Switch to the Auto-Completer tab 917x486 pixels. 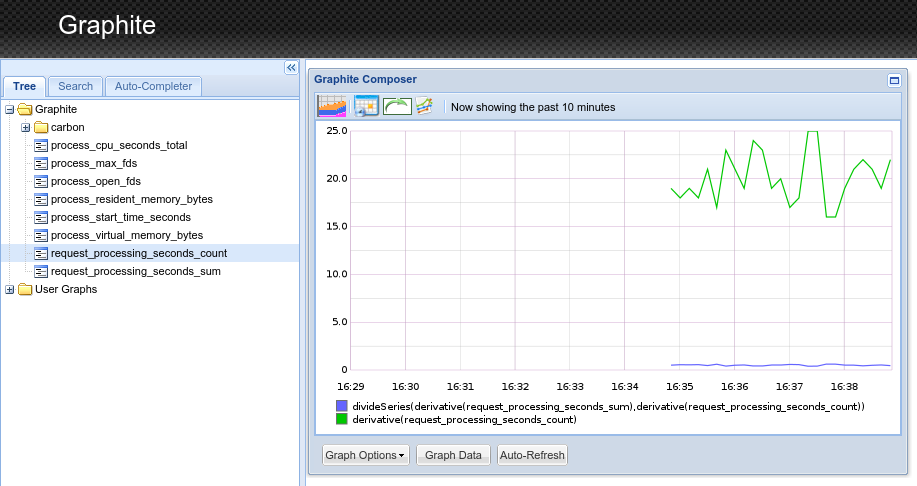[x=153, y=87]
